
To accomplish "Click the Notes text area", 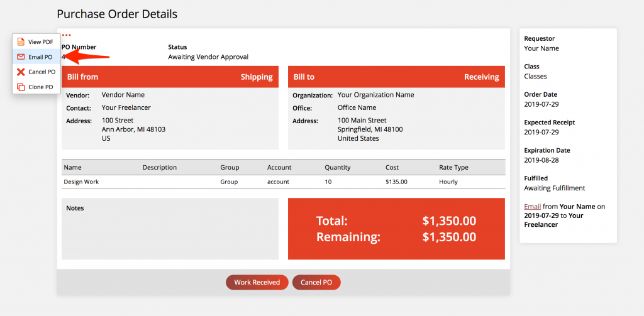I will coord(170,229).
